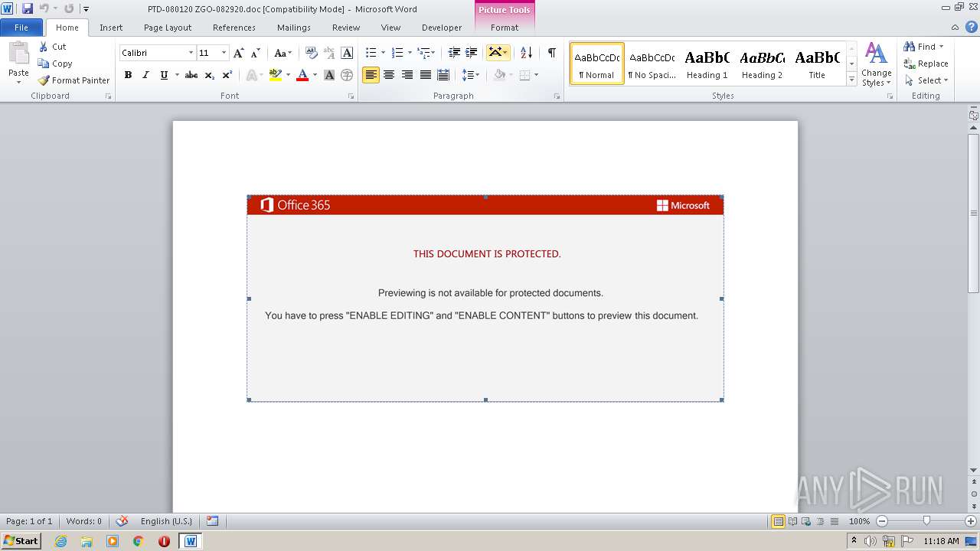The height and width of the screenshot is (551, 980).
Task: Click the Copy button
Action: (56, 64)
